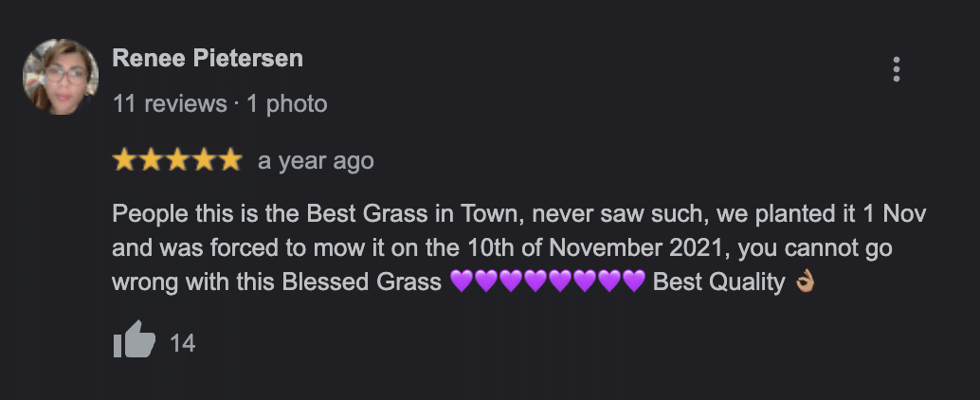Click the "a year ago" timestamp
This screenshot has width=980, height=400.
316,161
